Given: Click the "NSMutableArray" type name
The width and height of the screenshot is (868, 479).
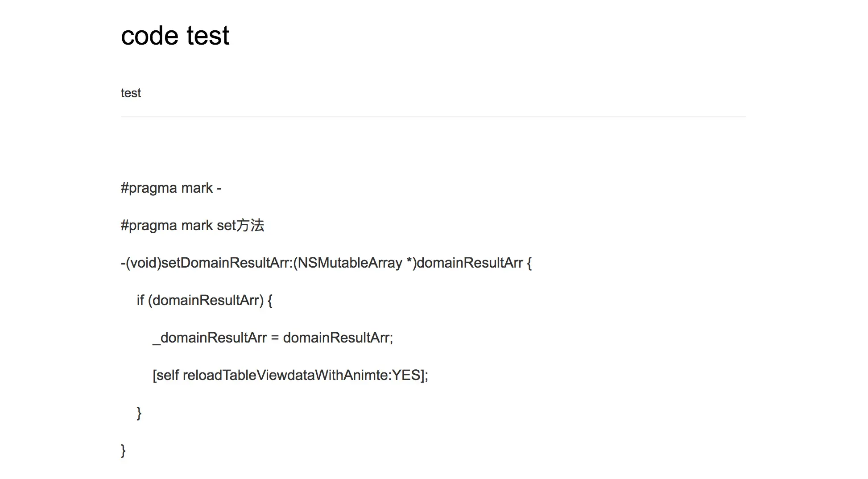Looking at the screenshot, I should [350, 263].
